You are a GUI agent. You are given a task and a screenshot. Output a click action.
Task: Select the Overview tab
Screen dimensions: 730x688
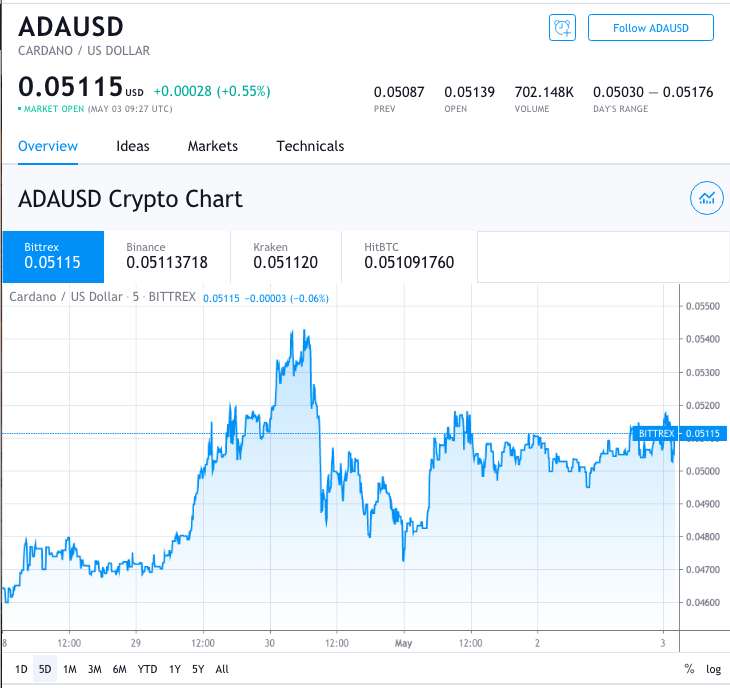click(48, 146)
